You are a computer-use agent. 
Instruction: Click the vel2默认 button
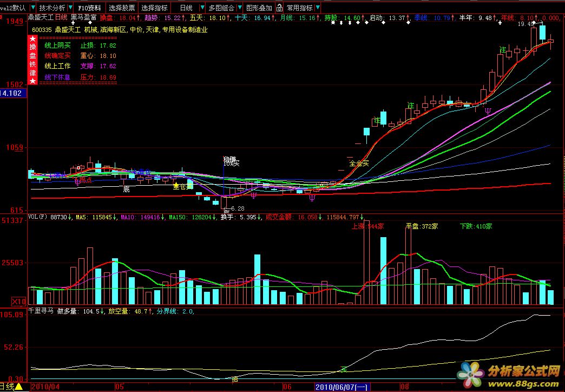14,8
